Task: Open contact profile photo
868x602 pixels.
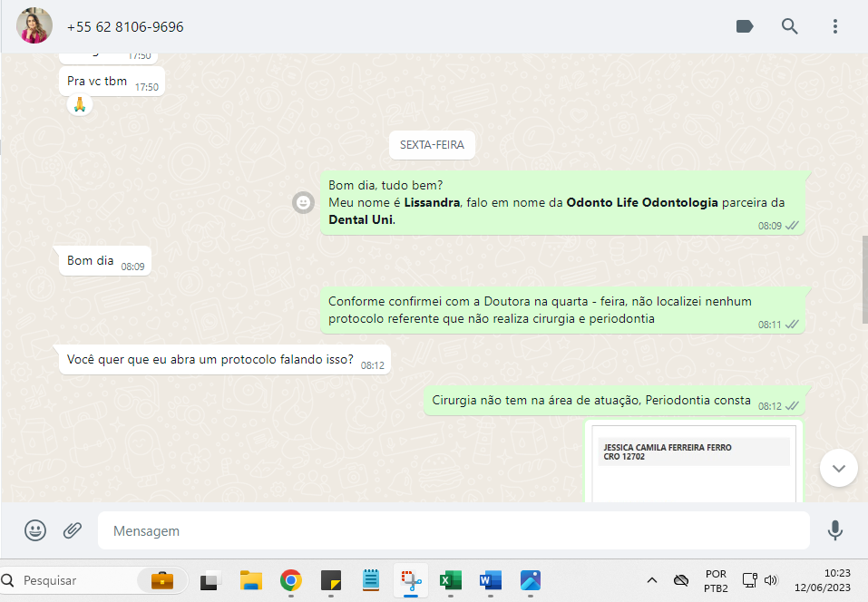Action: (x=34, y=25)
